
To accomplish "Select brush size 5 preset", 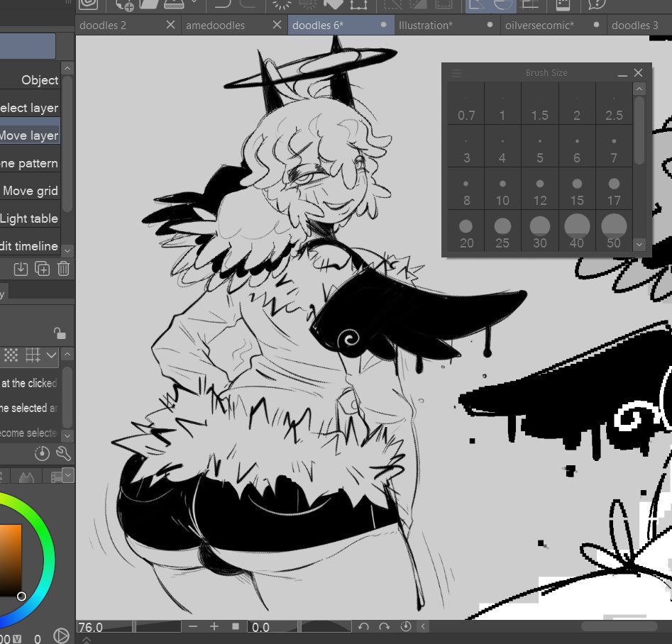I will coord(539,147).
